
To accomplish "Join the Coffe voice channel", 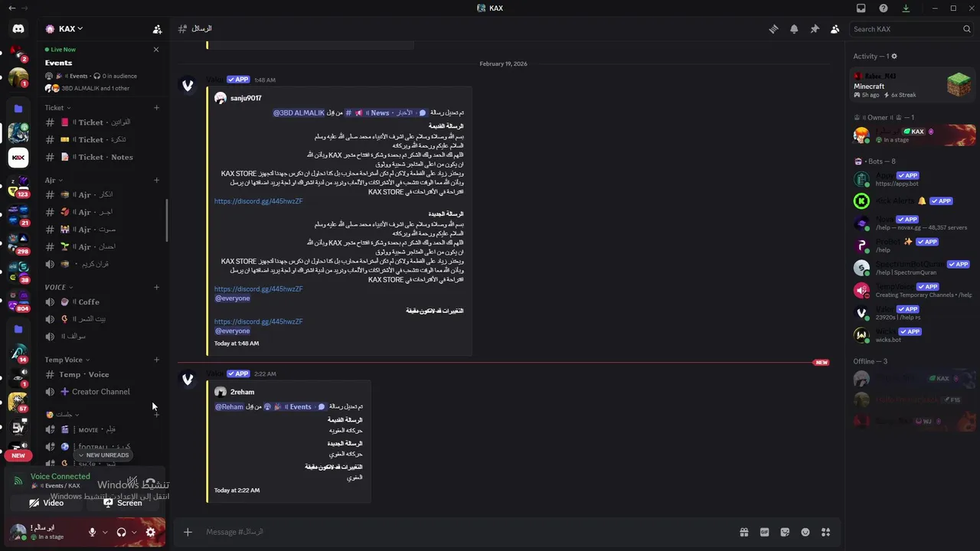I will (102, 302).
